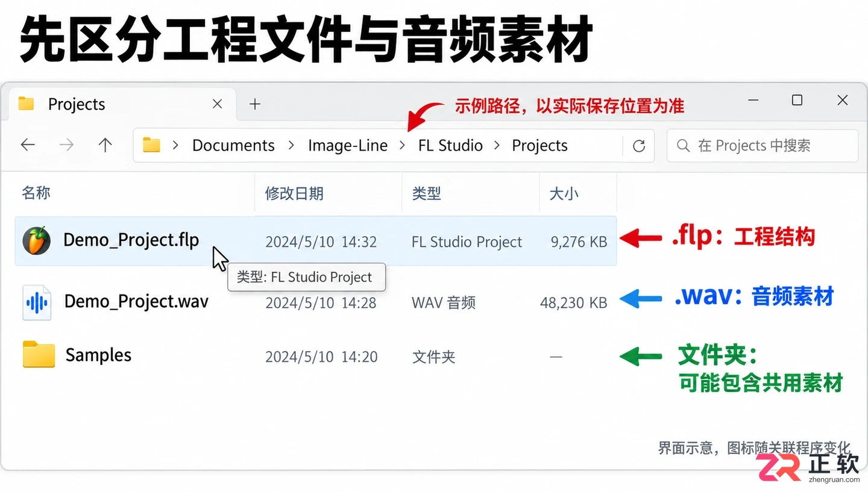
Task: Click the 'WAV 音频' type cell
Action: point(443,302)
